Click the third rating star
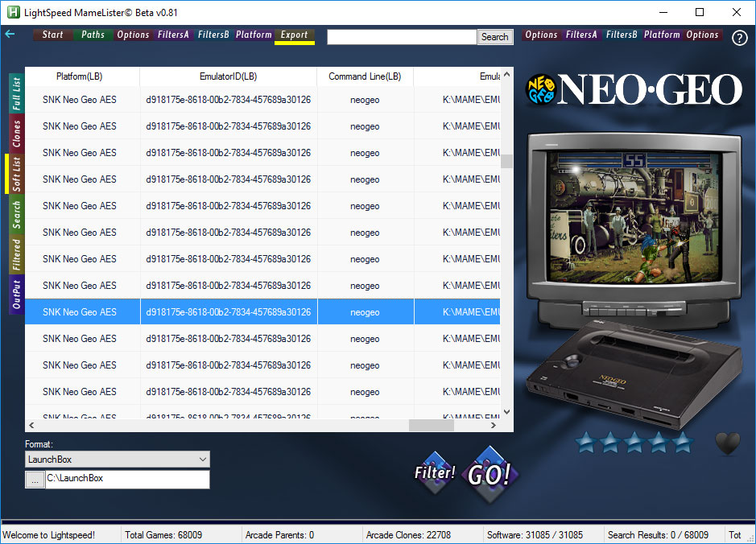This screenshot has height=544, width=756. tap(634, 442)
